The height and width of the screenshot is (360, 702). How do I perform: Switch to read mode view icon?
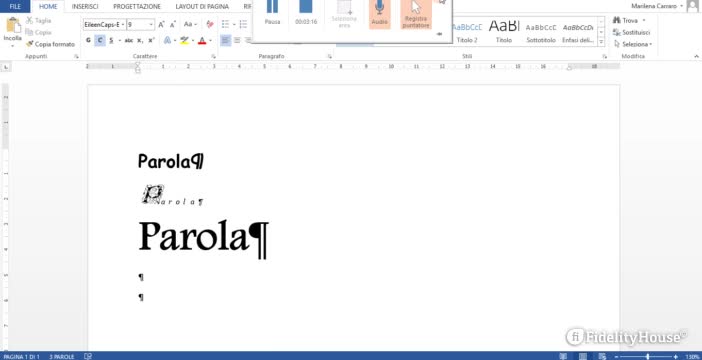tap(563, 356)
